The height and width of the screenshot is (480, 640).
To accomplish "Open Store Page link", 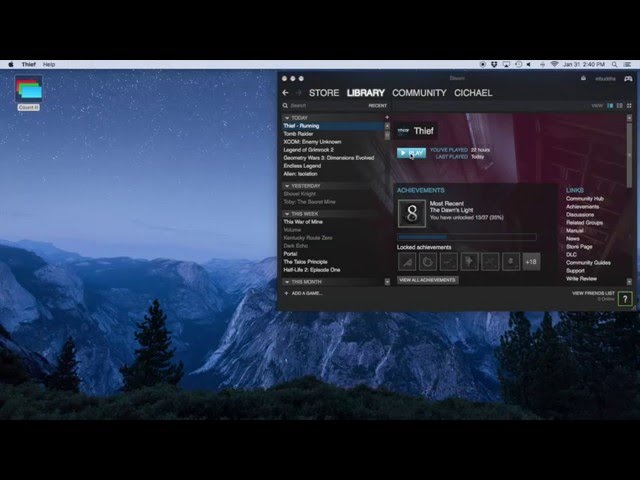I will tap(579, 247).
